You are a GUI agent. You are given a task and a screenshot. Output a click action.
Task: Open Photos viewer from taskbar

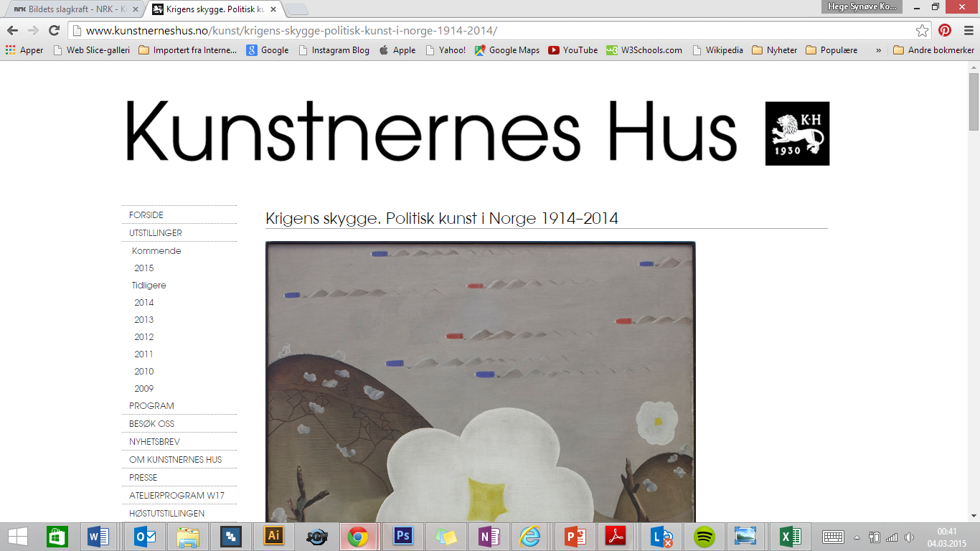(746, 536)
